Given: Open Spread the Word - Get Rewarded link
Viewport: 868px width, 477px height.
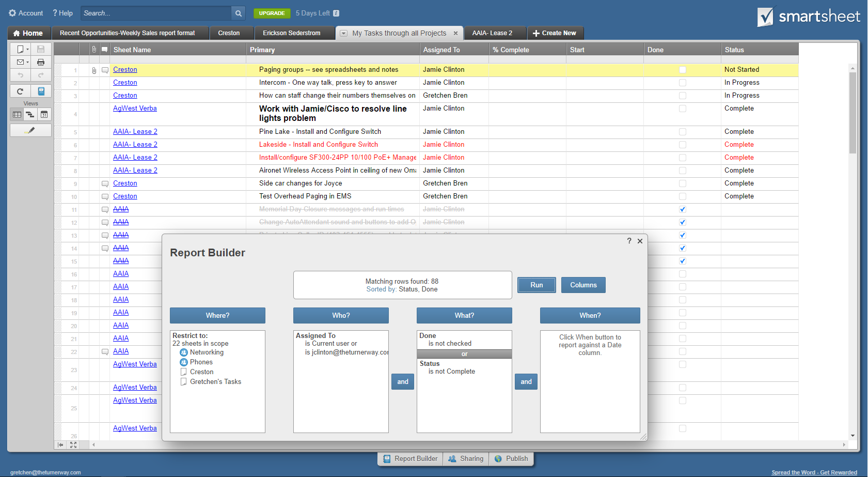Looking at the screenshot, I should [814, 472].
